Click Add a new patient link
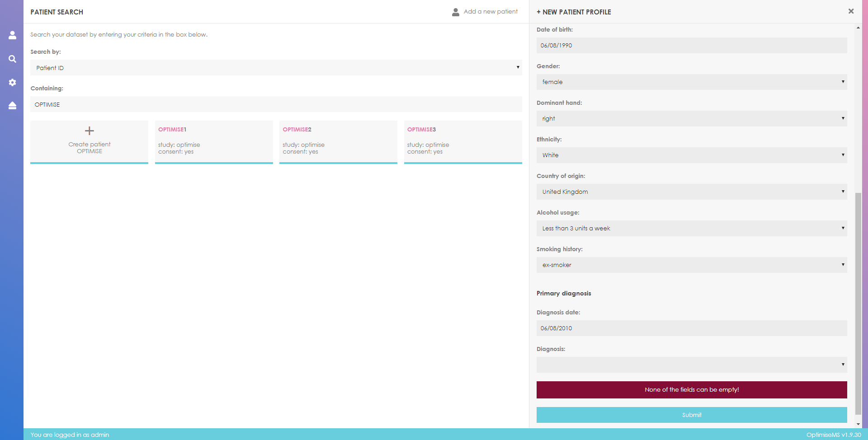The image size is (868, 440). 491,12
